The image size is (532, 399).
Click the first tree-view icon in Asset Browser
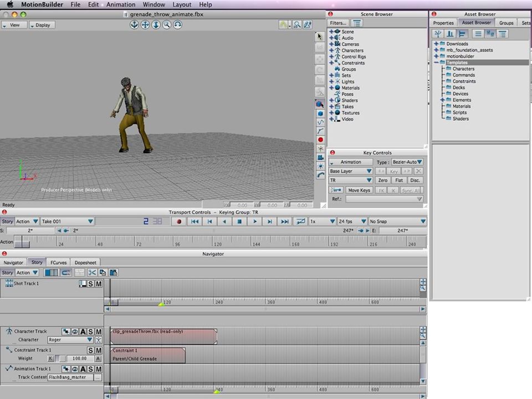point(438,34)
